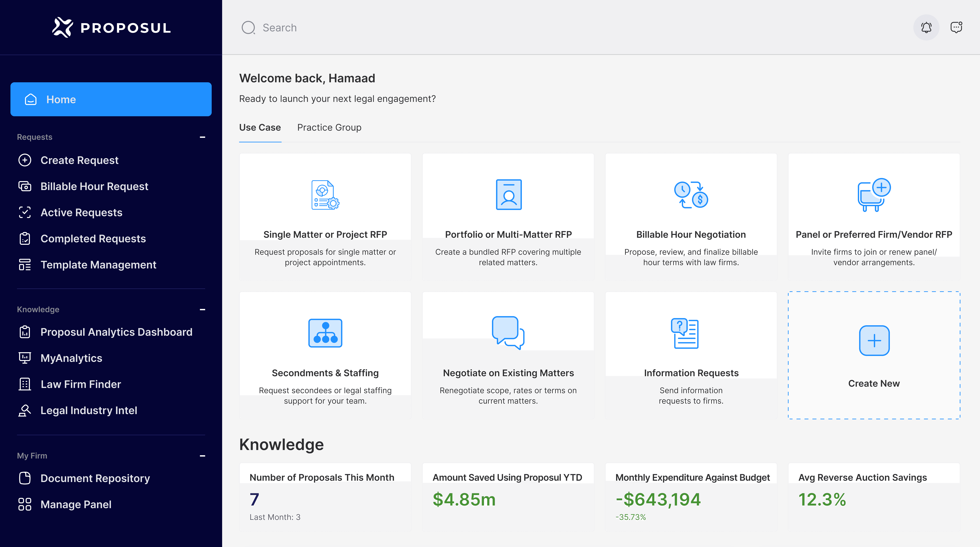Open the chat messages icon
Image resolution: width=980 pixels, height=547 pixels.
[956, 27]
